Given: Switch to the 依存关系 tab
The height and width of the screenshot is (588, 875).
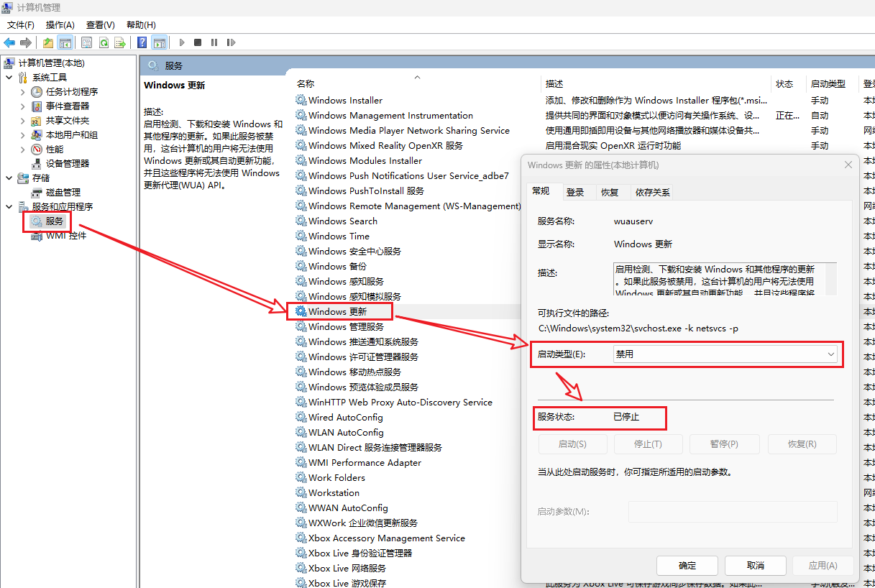Looking at the screenshot, I should coord(652,192).
